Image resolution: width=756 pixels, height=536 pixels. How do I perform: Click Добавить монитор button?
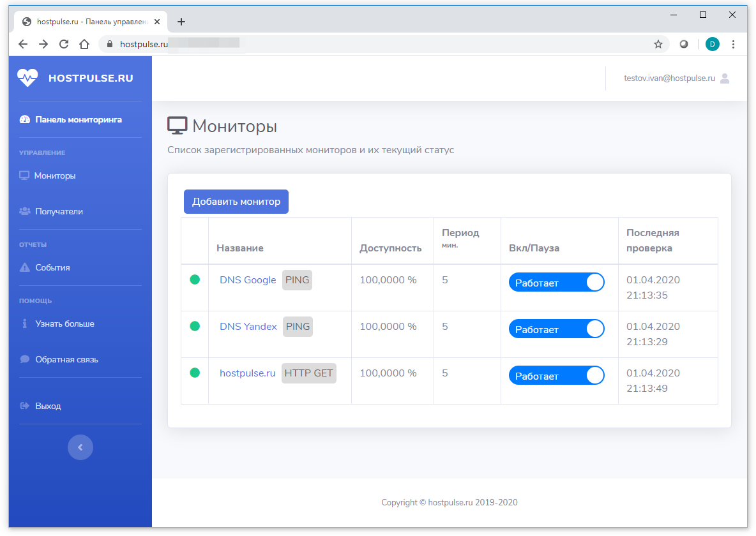[x=236, y=202]
